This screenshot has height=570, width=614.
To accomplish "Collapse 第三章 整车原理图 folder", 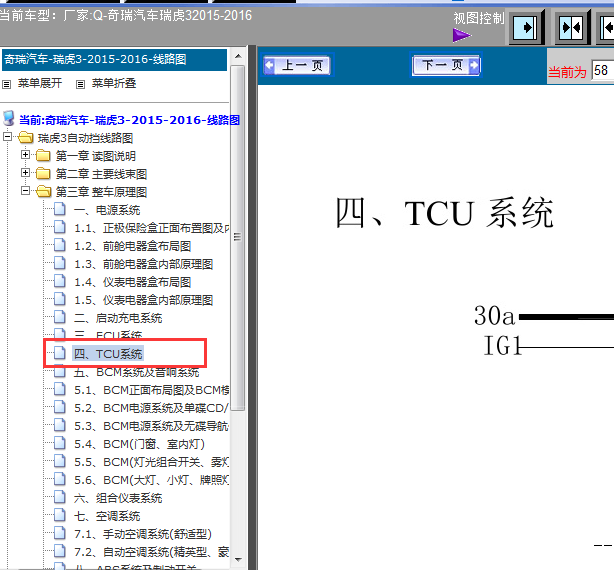I will pyautogui.click(x=25, y=191).
